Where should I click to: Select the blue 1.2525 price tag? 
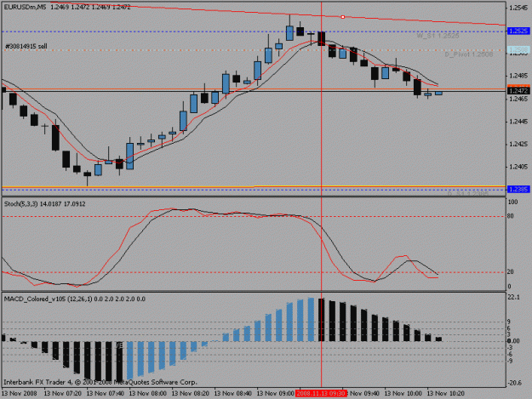coord(518,31)
